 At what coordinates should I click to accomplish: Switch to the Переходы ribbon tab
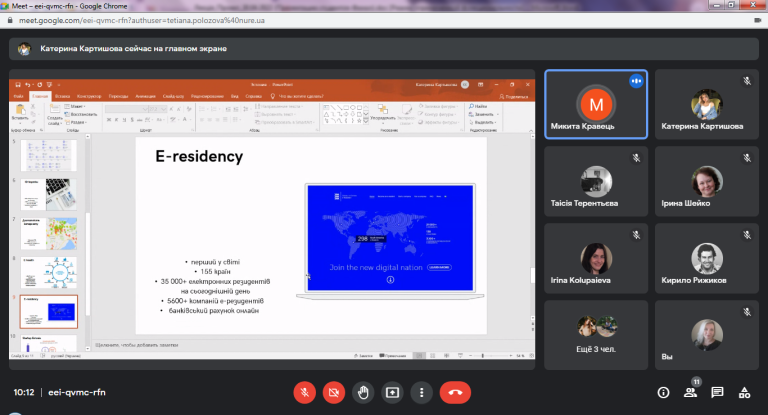click(118, 97)
